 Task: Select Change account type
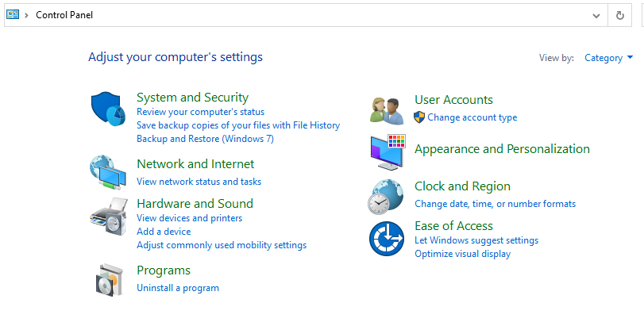[472, 117]
